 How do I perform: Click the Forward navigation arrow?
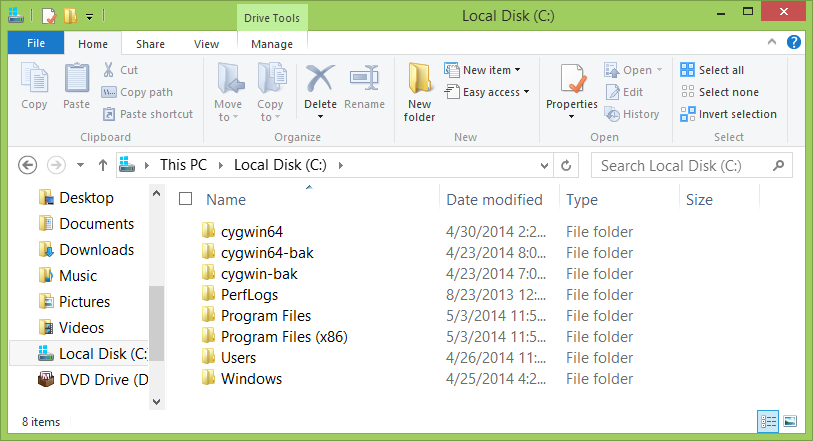57,165
